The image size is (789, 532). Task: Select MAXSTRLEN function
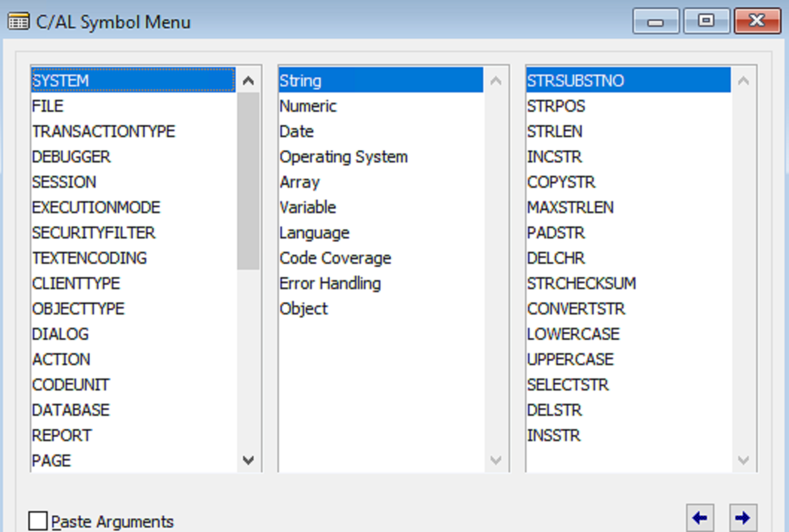pyautogui.click(x=628, y=207)
